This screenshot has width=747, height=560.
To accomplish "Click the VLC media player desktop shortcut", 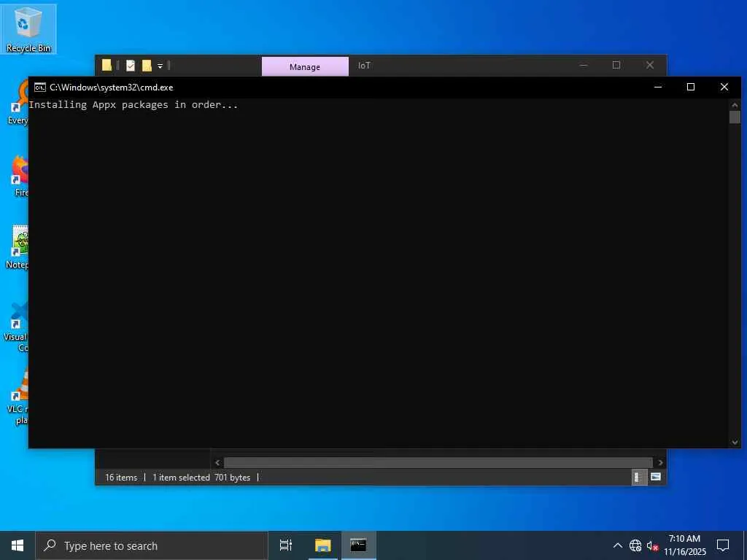I will [19, 397].
